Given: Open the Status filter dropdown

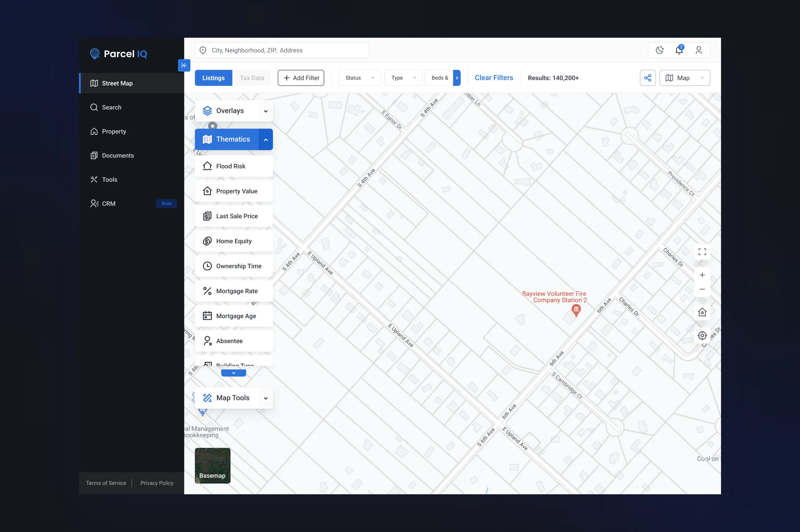Looking at the screenshot, I should click(x=359, y=78).
